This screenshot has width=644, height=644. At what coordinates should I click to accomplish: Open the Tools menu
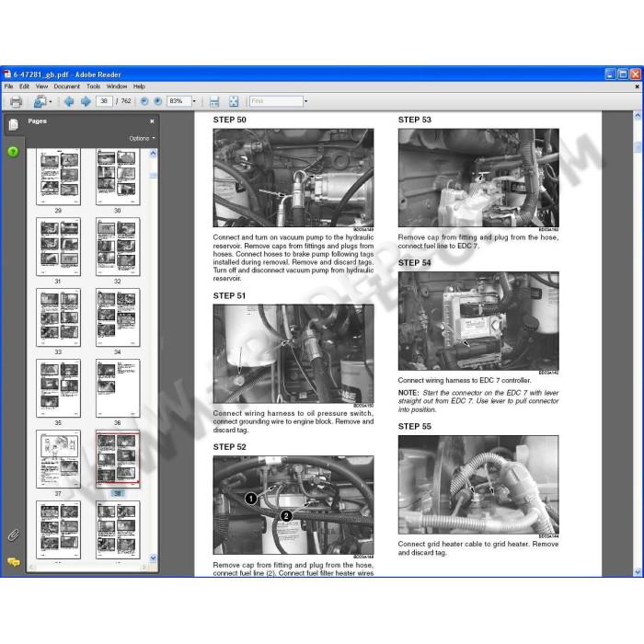pos(93,86)
